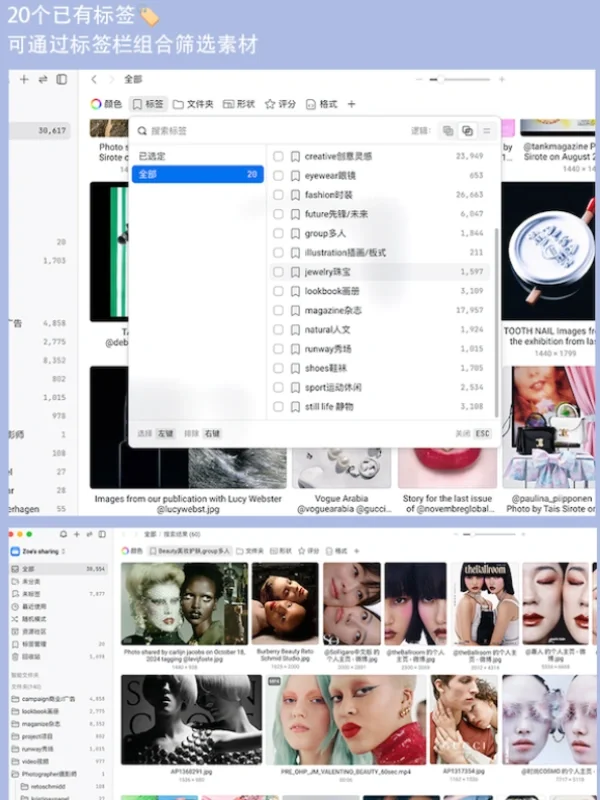Open the PRE_OHP_JM_VALENTINO_BEAUTY mp4 thumbnail
Image resolution: width=600 pixels, height=800 pixels.
[x=346, y=719]
